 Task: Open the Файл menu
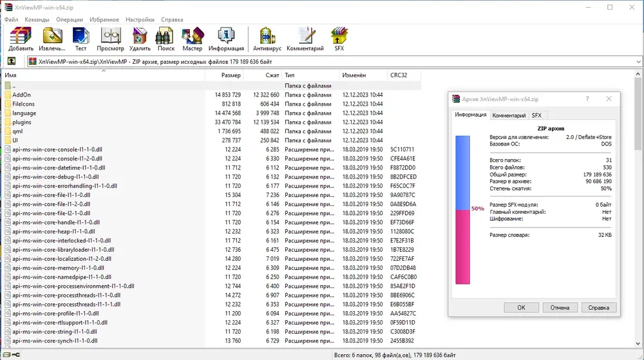(12, 19)
